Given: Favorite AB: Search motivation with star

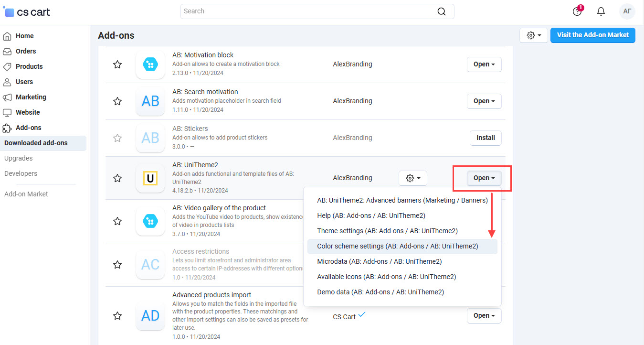Looking at the screenshot, I should (x=117, y=101).
